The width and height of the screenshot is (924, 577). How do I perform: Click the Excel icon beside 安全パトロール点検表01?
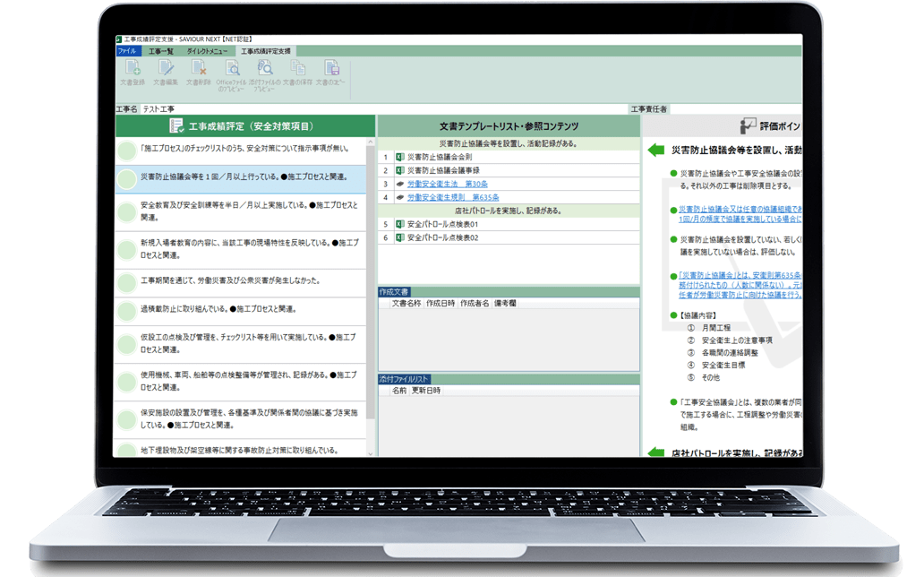pos(399,224)
